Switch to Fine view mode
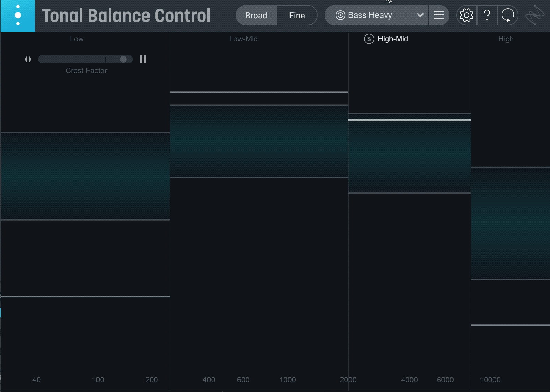Screen dimensions: 550x392 (x=297, y=15)
